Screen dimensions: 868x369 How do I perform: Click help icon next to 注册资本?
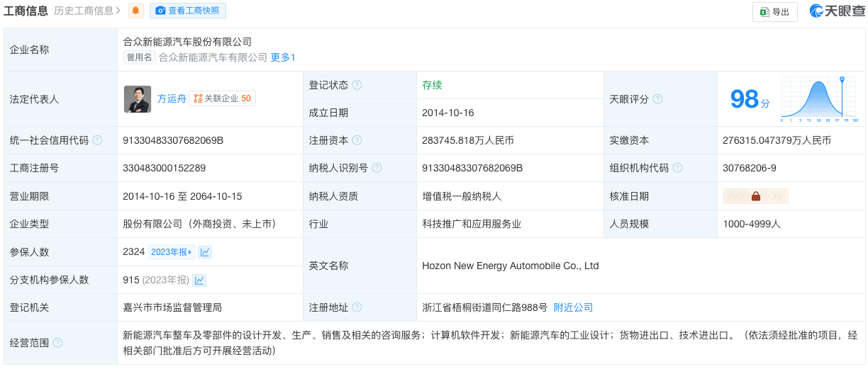tap(357, 140)
